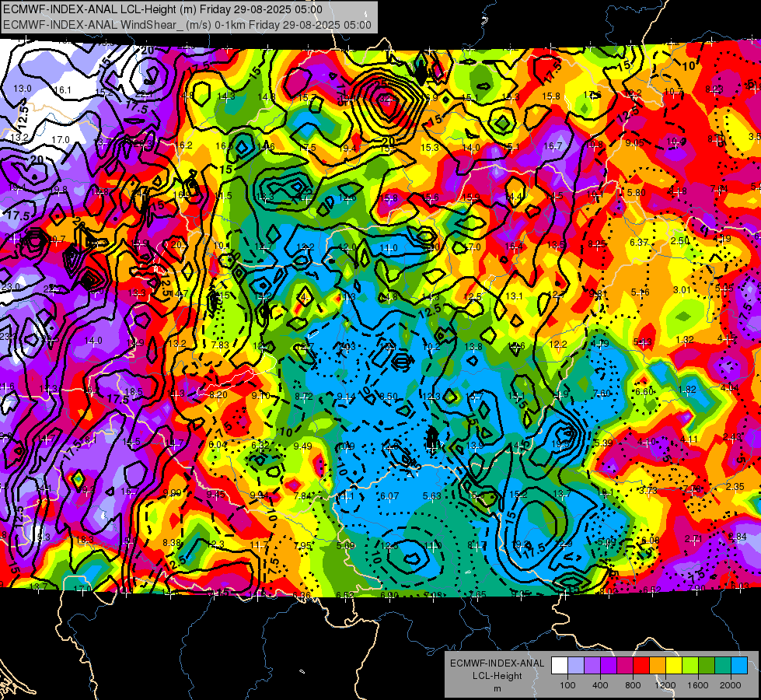Click the WindShear_ (m/s) 0-1km header line

pyautogui.click(x=187, y=25)
